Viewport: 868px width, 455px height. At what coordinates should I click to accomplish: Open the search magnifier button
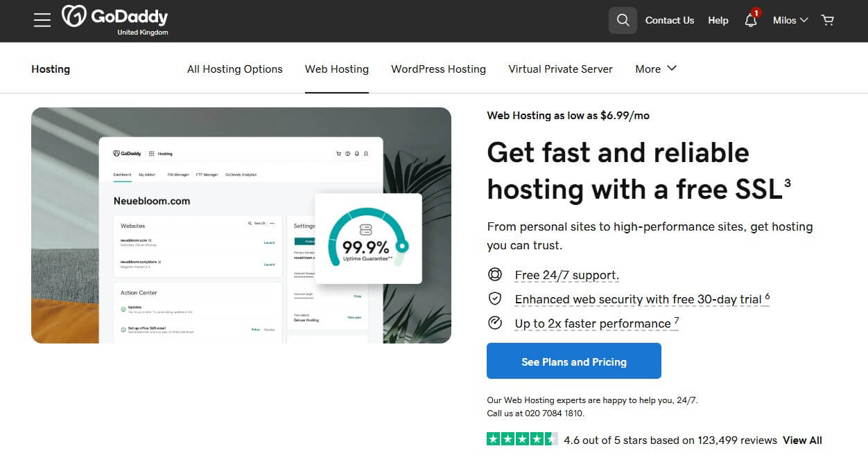coord(623,20)
